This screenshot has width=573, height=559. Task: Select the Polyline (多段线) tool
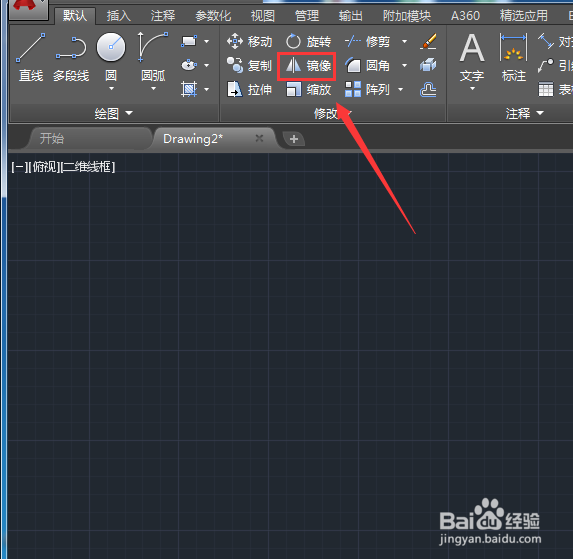pyautogui.click(x=71, y=57)
